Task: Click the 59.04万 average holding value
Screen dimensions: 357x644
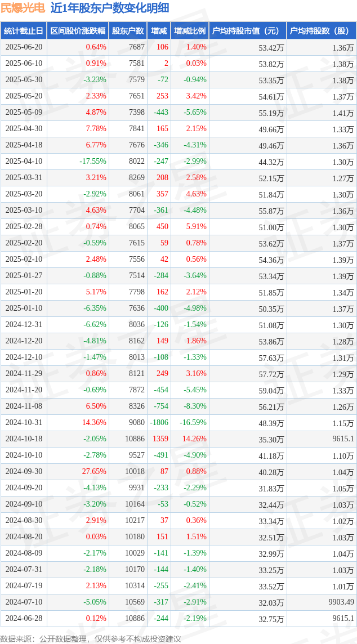Action: [x=271, y=390]
